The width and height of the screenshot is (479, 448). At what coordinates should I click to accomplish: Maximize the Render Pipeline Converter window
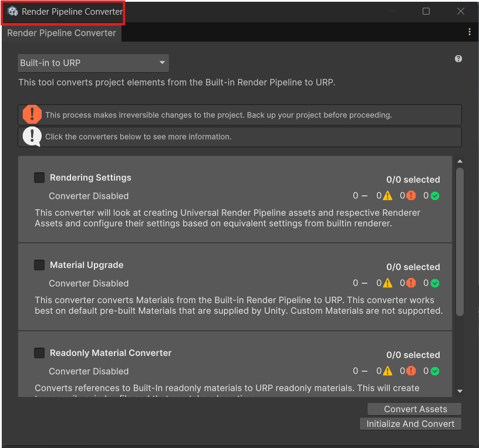pos(426,11)
